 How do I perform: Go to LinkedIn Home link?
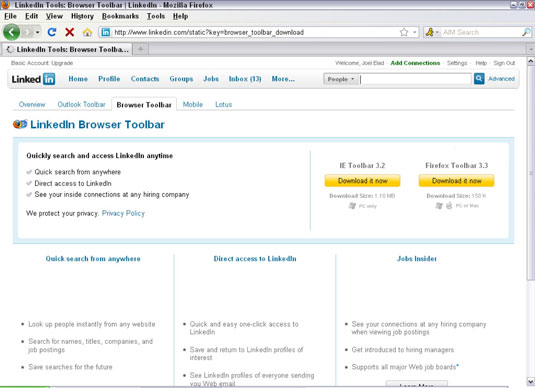coord(78,79)
